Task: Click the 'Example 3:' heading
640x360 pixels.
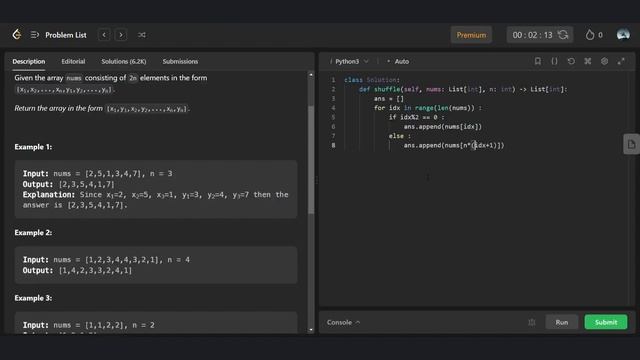Action: tap(33, 298)
